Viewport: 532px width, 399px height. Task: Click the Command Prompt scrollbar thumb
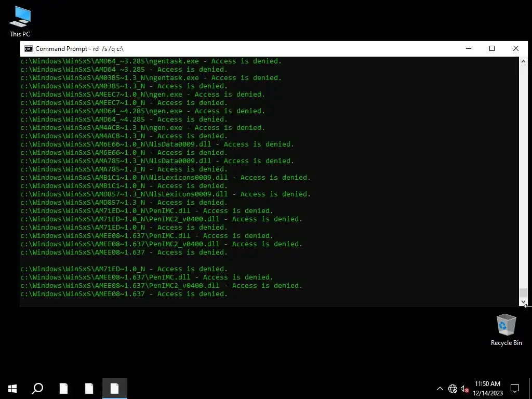tap(523, 292)
